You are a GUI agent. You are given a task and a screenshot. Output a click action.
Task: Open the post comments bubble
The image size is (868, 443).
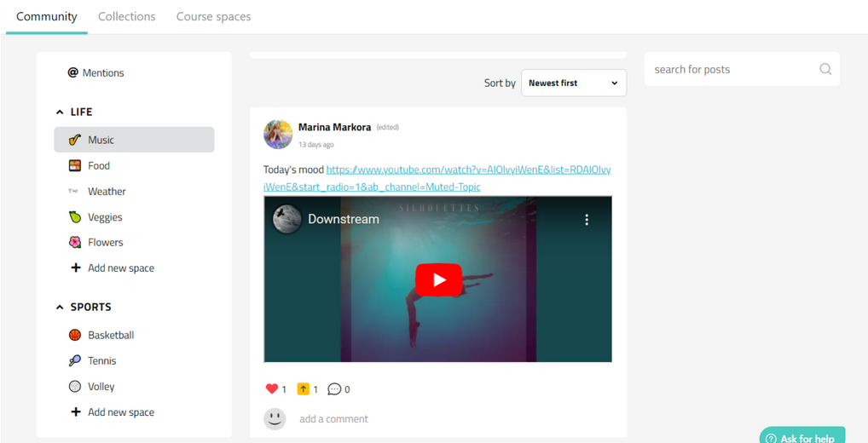coord(333,389)
